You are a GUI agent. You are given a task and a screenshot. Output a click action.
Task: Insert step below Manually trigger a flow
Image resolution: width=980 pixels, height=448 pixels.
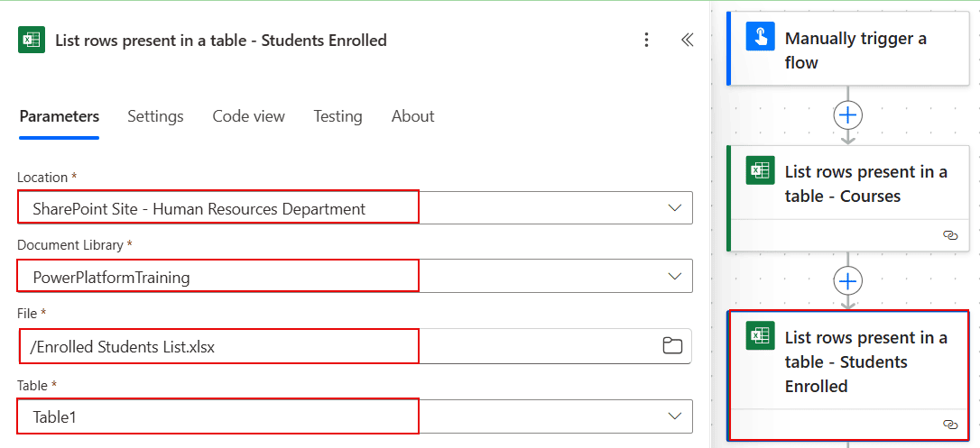(847, 114)
